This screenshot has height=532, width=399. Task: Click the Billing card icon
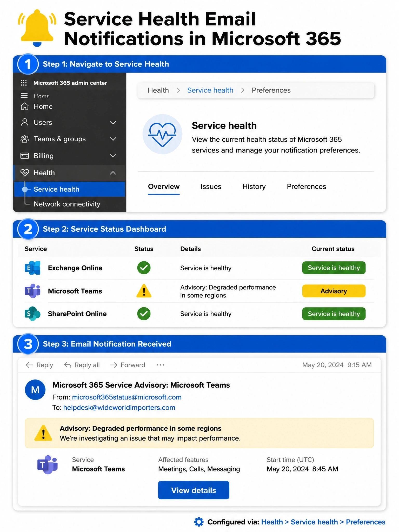[x=25, y=156]
